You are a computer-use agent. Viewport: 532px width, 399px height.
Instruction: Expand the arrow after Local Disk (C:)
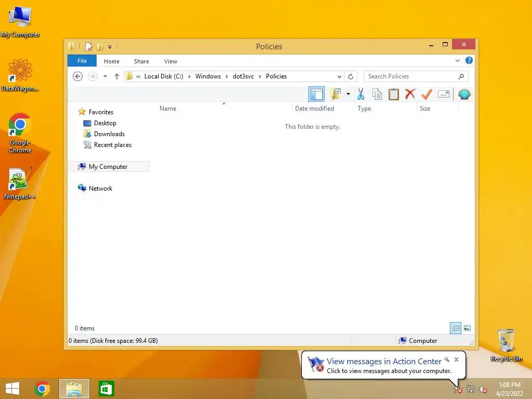click(x=189, y=76)
